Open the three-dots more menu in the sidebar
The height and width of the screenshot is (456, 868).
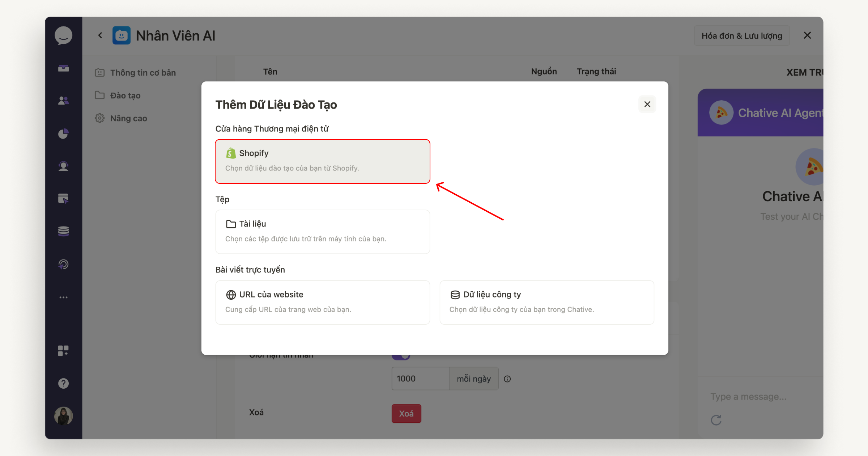click(x=63, y=297)
